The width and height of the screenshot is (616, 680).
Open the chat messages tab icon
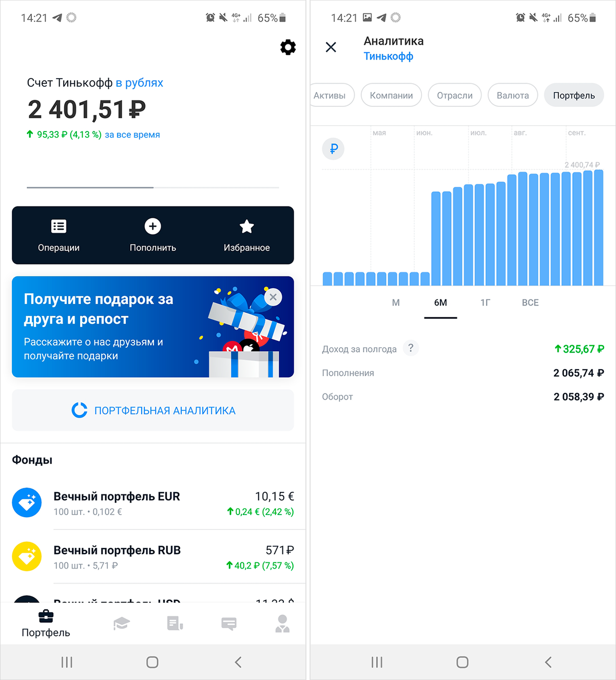(229, 624)
